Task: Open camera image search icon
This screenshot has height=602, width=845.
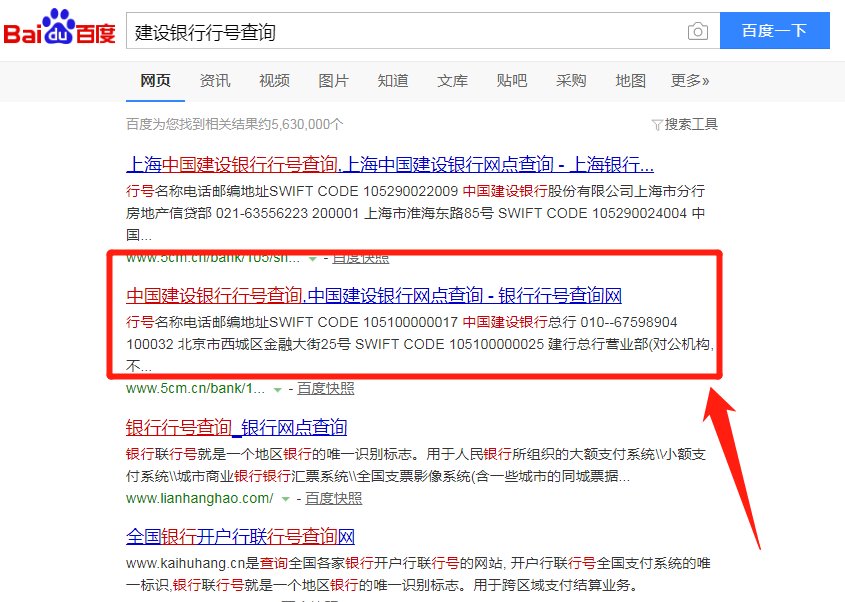Action: pos(698,31)
